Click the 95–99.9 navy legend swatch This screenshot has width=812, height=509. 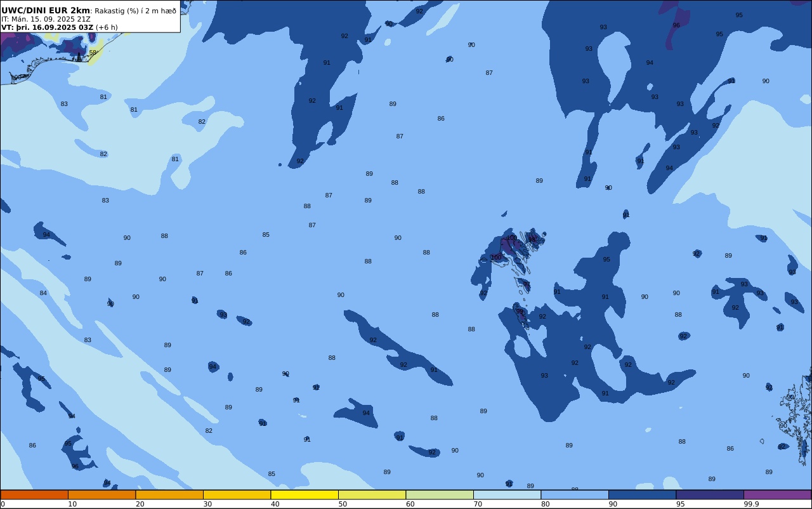[x=710, y=494]
